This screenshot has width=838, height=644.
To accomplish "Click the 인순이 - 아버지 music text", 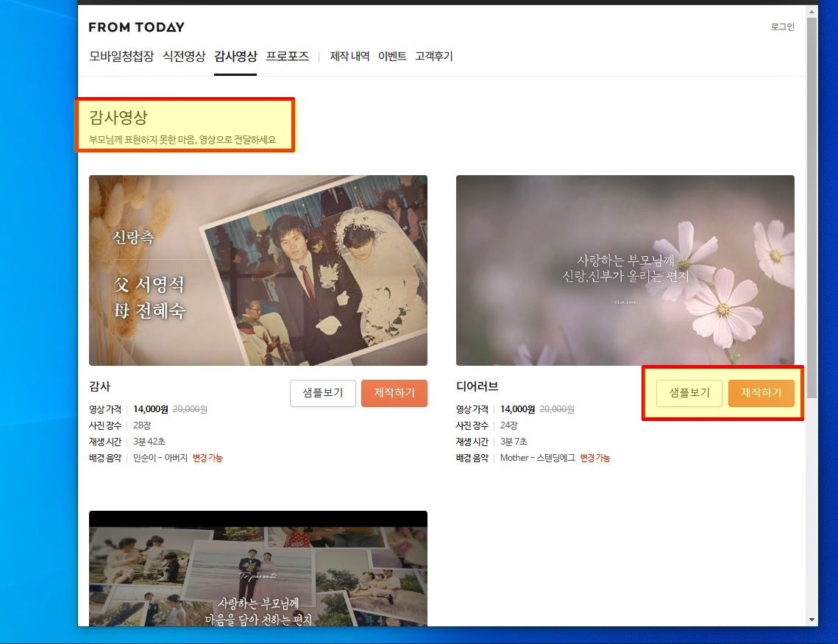I will [160, 458].
